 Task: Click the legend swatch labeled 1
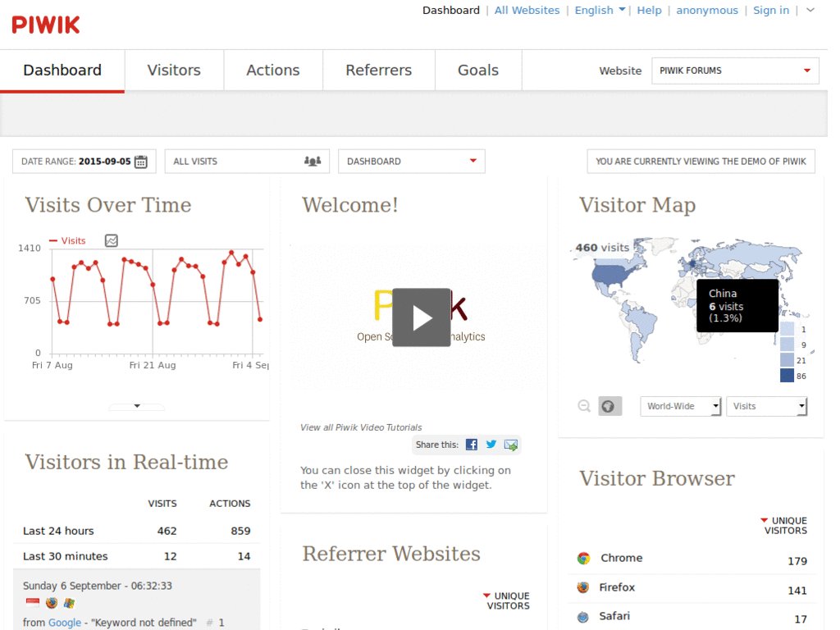787,329
